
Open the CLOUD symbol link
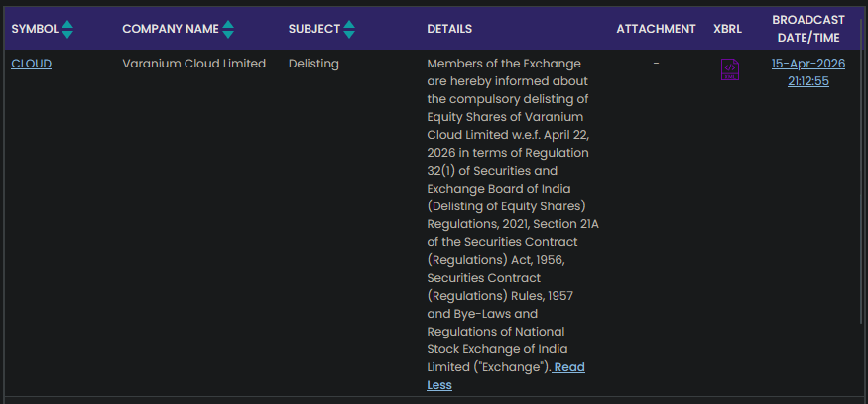click(x=32, y=64)
